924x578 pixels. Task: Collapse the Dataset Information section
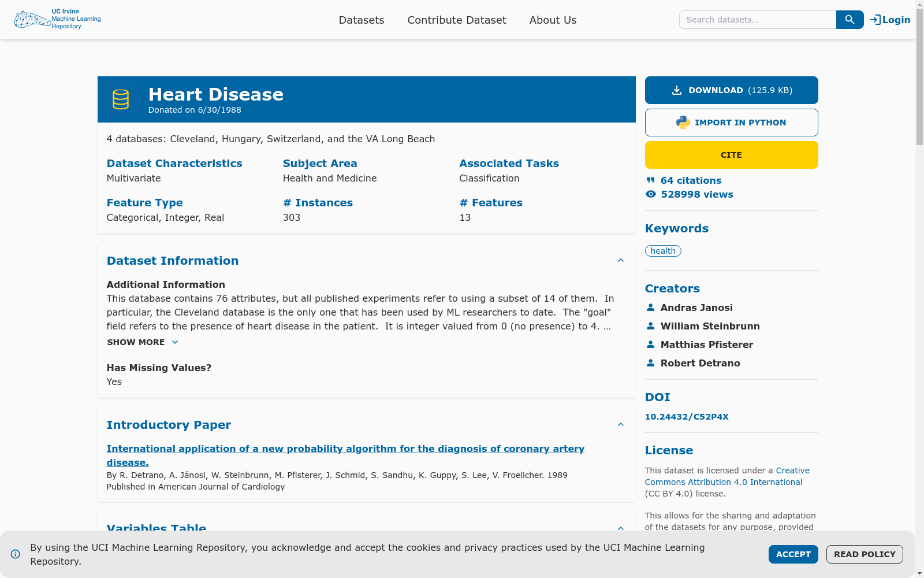pyautogui.click(x=621, y=260)
